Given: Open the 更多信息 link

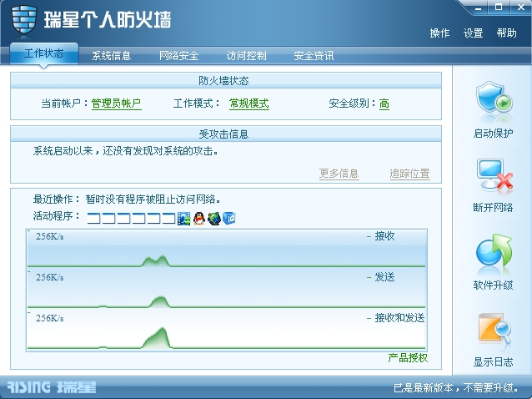Looking at the screenshot, I should pyautogui.click(x=339, y=174).
